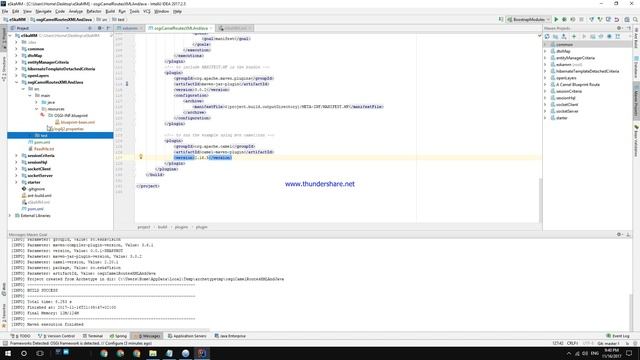640x360 pixels.
Task: Open the Terminal tool window
Action: click(x=93, y=336)
